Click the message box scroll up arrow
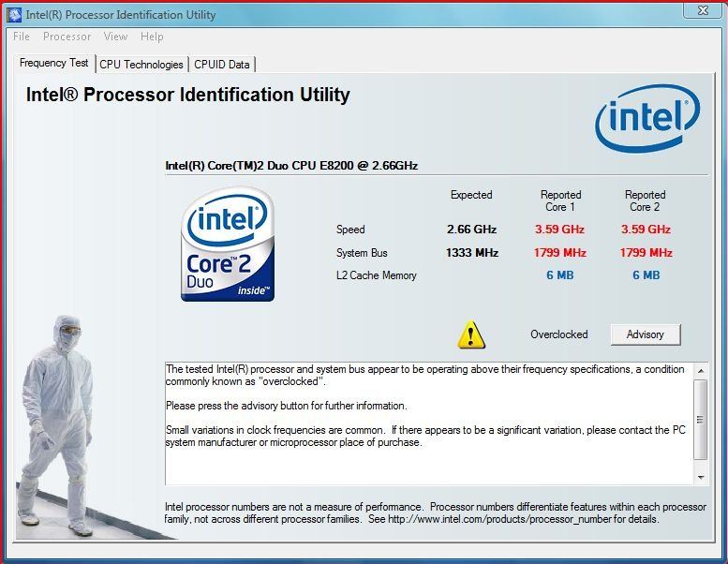The image size is (728, 564). tap(701, 371)
